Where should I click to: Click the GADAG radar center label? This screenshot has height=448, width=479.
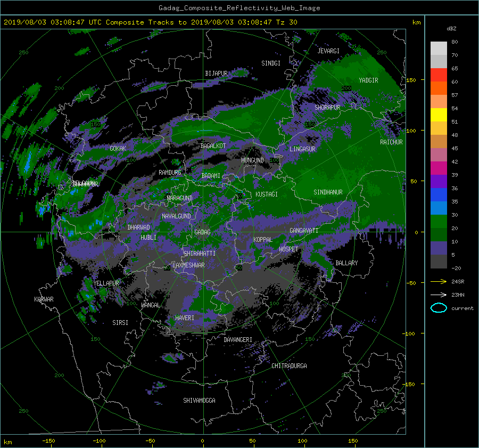[202, 232]
